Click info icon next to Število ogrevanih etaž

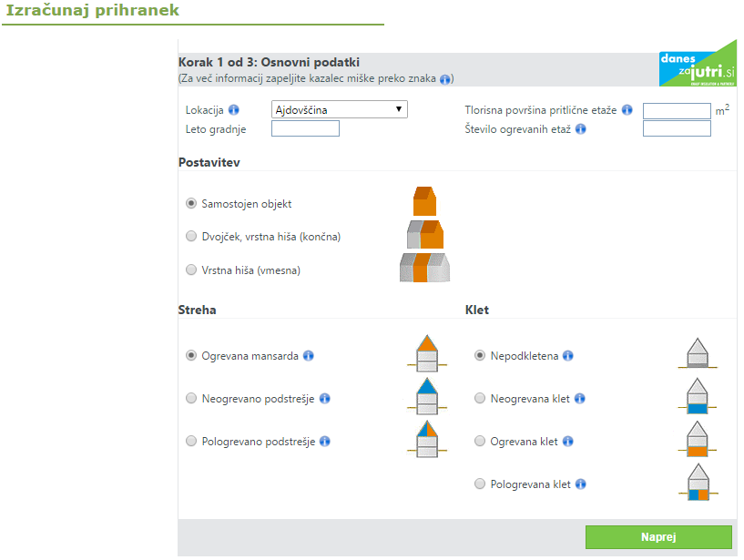click(580, 129)
